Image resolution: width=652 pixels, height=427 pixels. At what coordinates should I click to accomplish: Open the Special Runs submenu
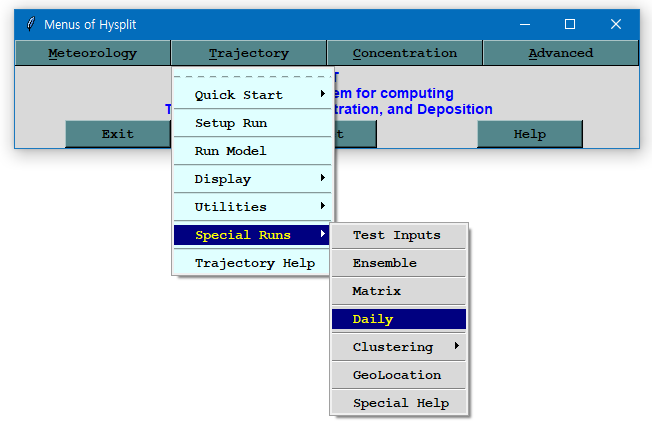252,235
